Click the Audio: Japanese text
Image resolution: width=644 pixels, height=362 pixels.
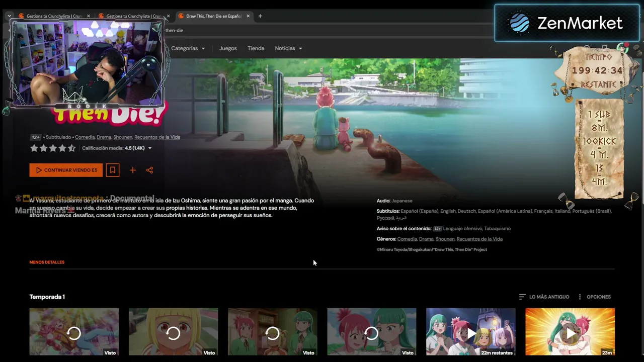pyautogui.click(x=394, y=201)
